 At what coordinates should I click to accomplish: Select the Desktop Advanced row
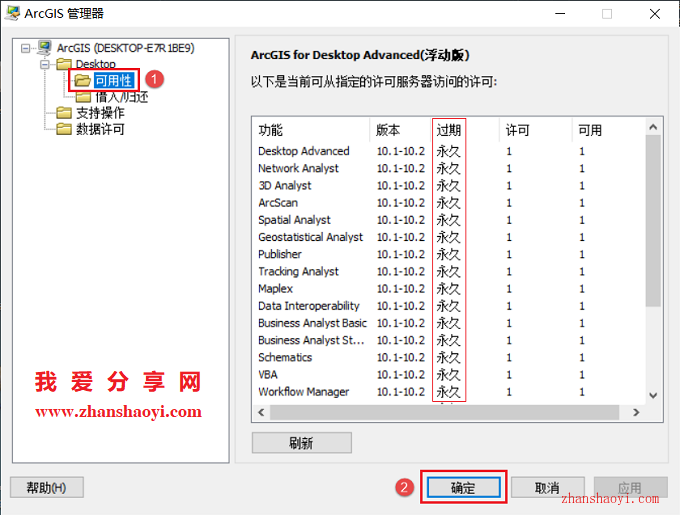449,151
